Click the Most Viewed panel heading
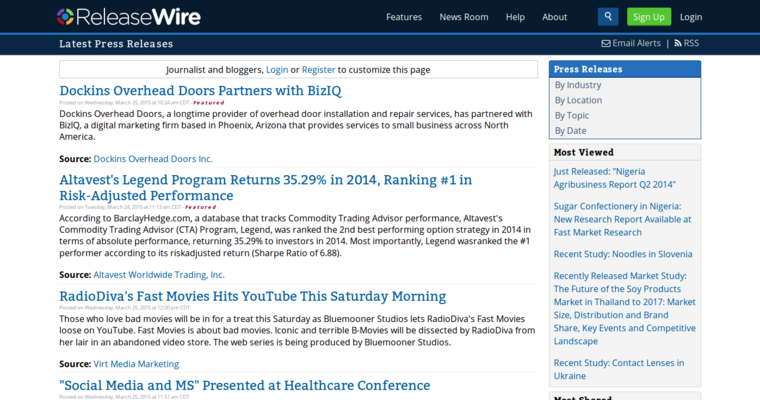The image size is (760, 400). pyautogui.click(x=584, y=152)
